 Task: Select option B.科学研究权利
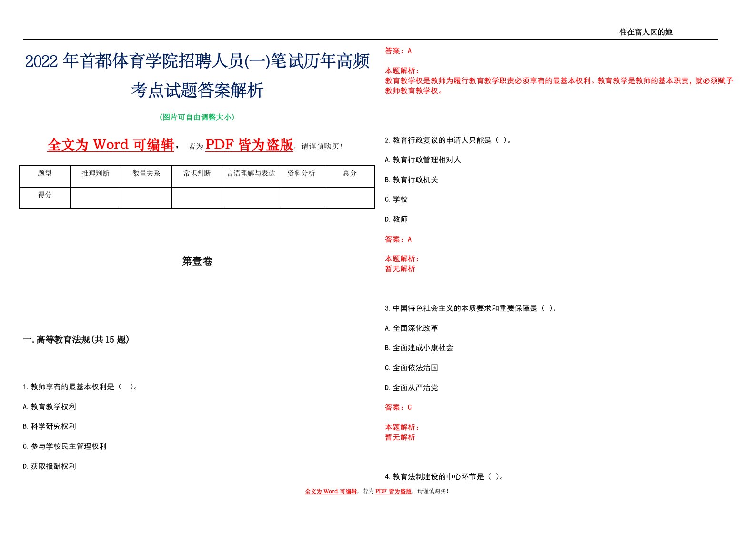tap(50, 426)
